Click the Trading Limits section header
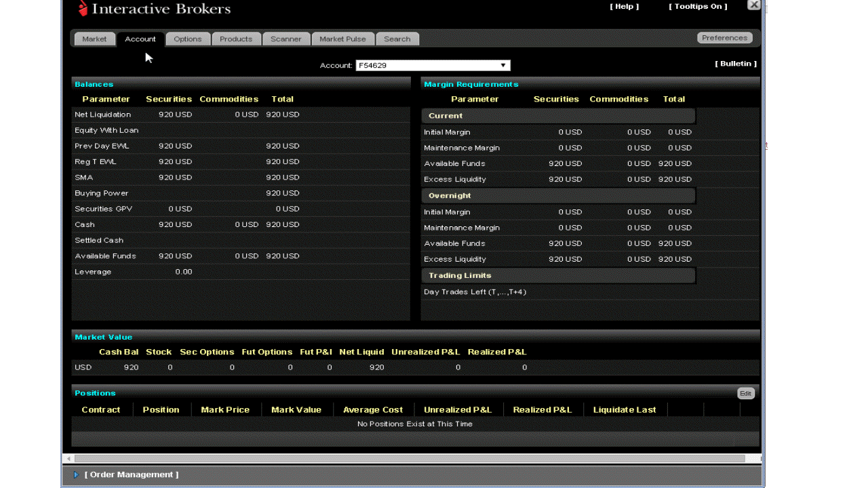Viewport: 868px width, 488px height. click(x=557, y=276)
